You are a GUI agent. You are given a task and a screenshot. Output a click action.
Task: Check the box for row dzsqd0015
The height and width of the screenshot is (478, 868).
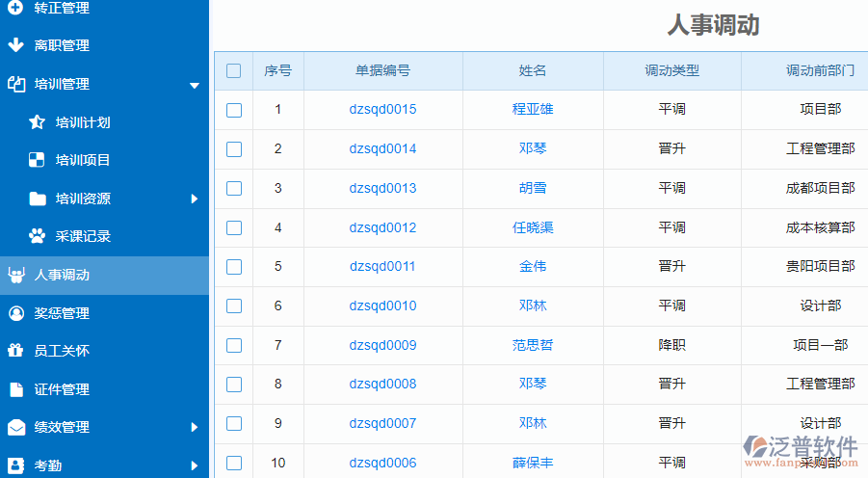tap(234, 110)
